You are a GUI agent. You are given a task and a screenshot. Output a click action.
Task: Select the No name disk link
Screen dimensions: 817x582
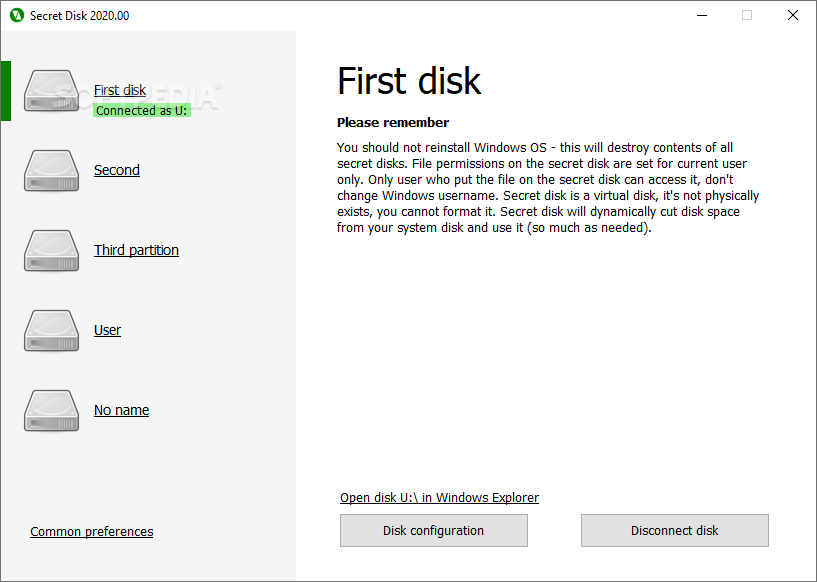point(121,410)
